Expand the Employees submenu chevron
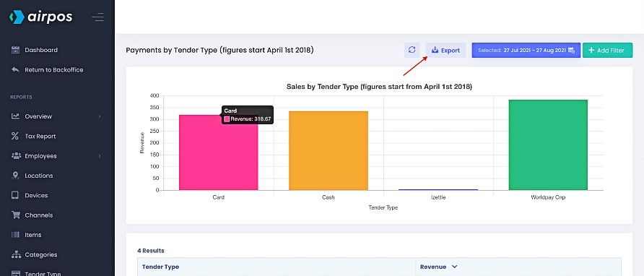The height and width of the screenshot is (276, 644). [x=100, y=156]
